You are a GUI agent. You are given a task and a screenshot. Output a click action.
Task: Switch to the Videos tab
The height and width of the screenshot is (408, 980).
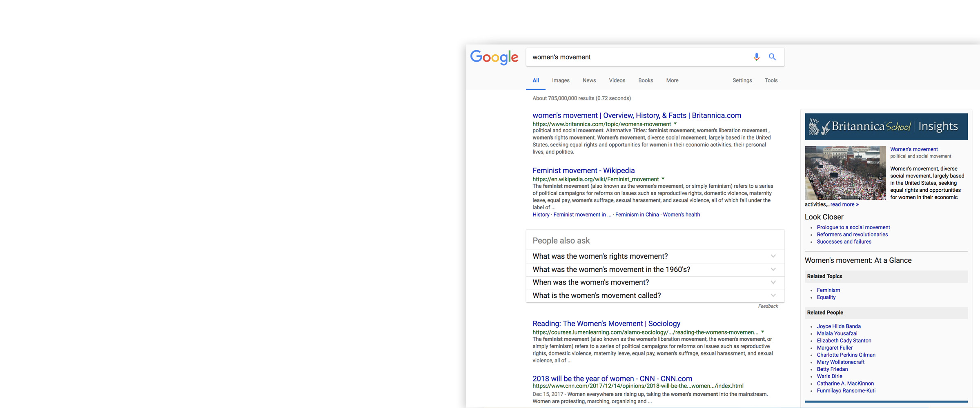(617, 80)
